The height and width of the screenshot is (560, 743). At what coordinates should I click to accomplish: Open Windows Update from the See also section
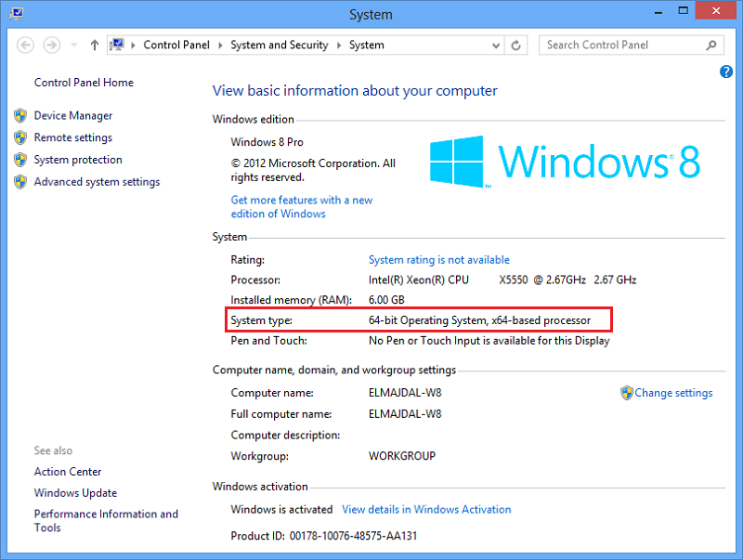coord(74,492)
